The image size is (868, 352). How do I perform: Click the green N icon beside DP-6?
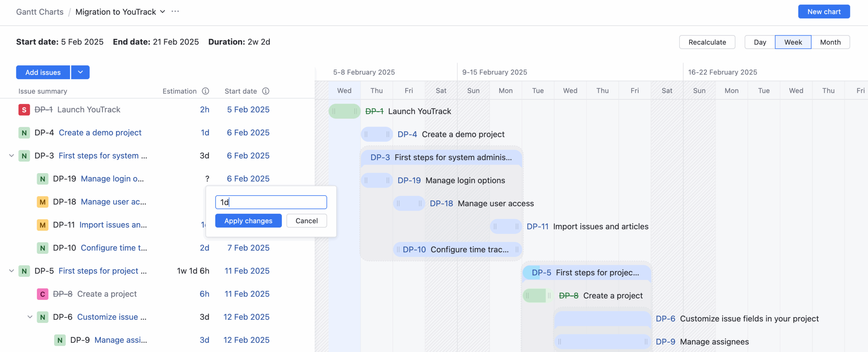point(42,317)
